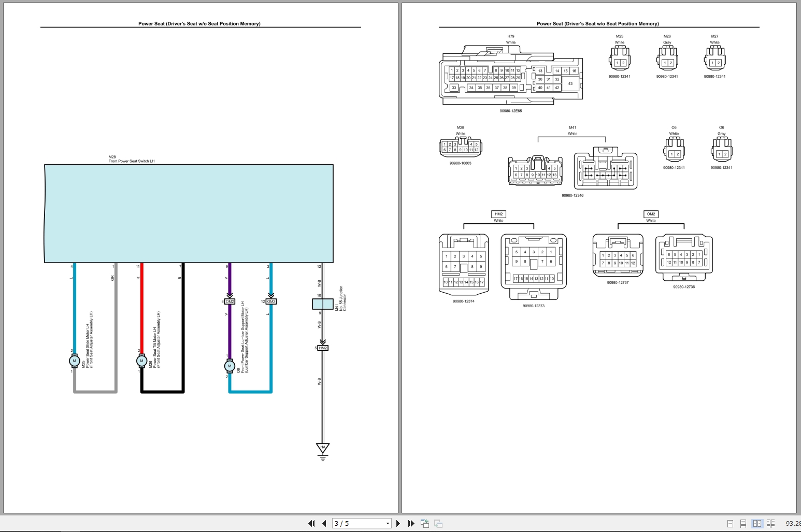Viewport: 801px width, 532px height.
Task: Toggle off the highlighted two-page spread
Action: 757,523
